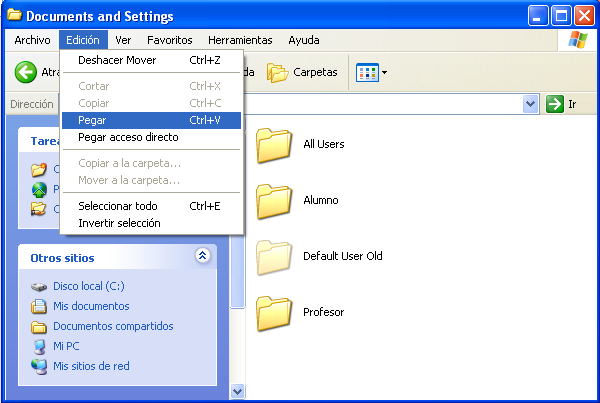Open the Profesor folder

pyautogui.click(x=272, y=312)
